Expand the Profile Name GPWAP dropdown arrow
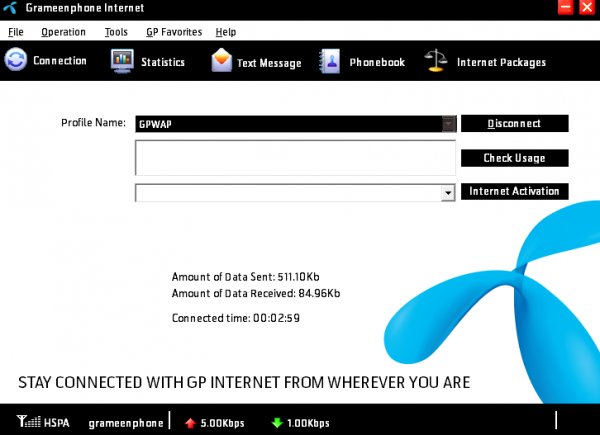The image size is (600, 435). (448, 124)
